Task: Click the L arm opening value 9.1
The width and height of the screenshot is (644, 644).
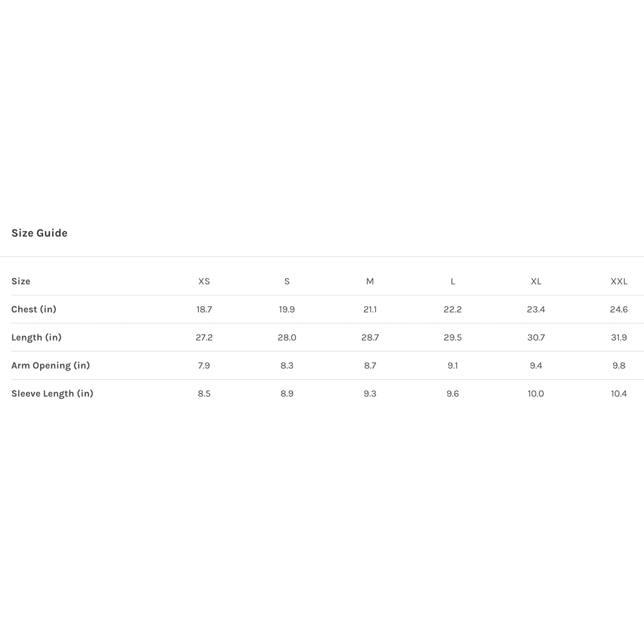Action: point(453,365)
